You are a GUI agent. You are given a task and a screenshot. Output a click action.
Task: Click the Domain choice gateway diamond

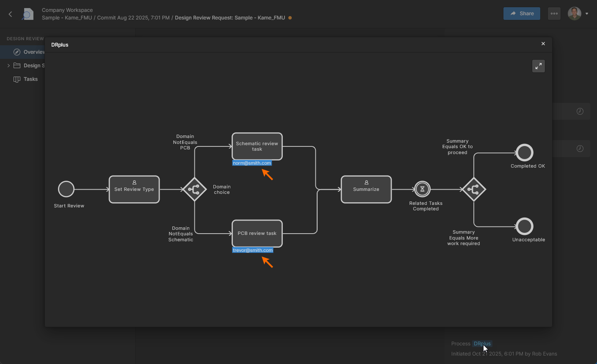tap(194, 189)
